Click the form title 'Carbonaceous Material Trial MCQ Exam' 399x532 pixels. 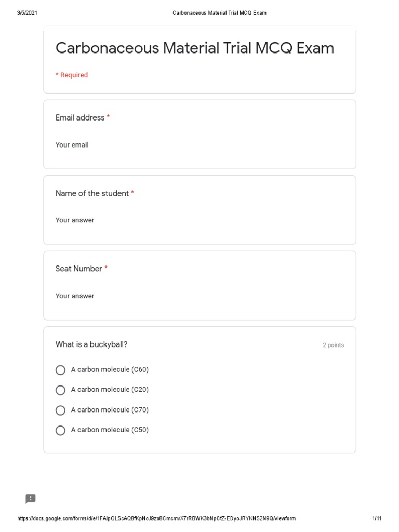pos(195,48)
